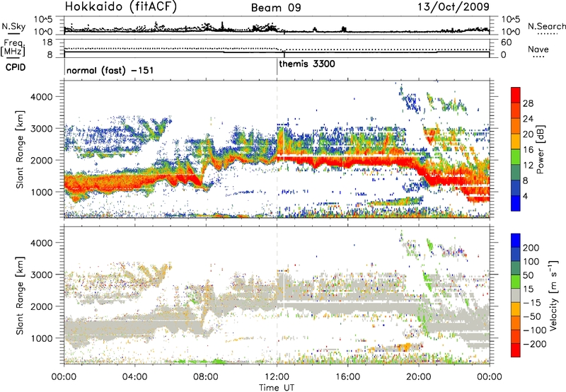
Task: Click the N.Sky noise trace panel
Action: coord(277,25)
